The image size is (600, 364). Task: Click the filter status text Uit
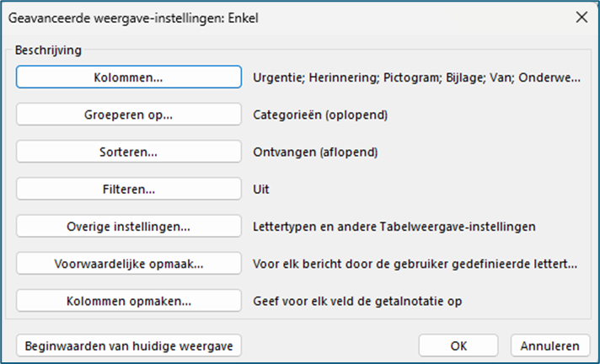(x=262, y=190)
